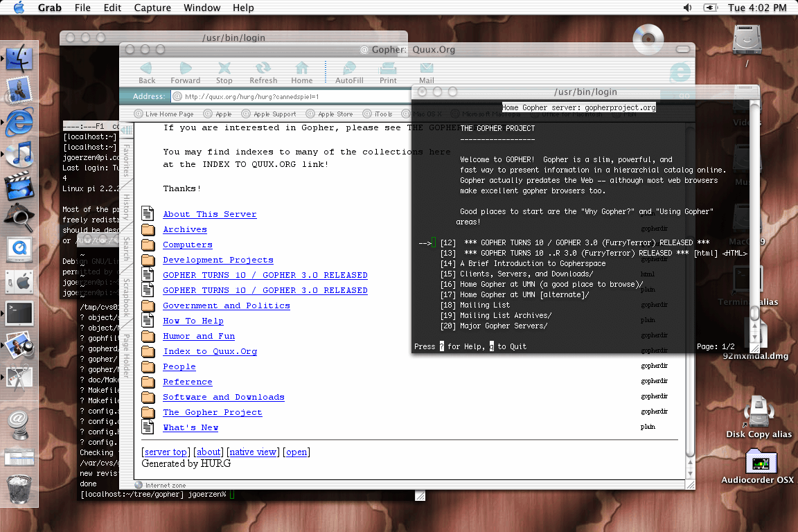Open Audiocorder OSX desktop icon
Screen dimensions: 798x532
761,462
